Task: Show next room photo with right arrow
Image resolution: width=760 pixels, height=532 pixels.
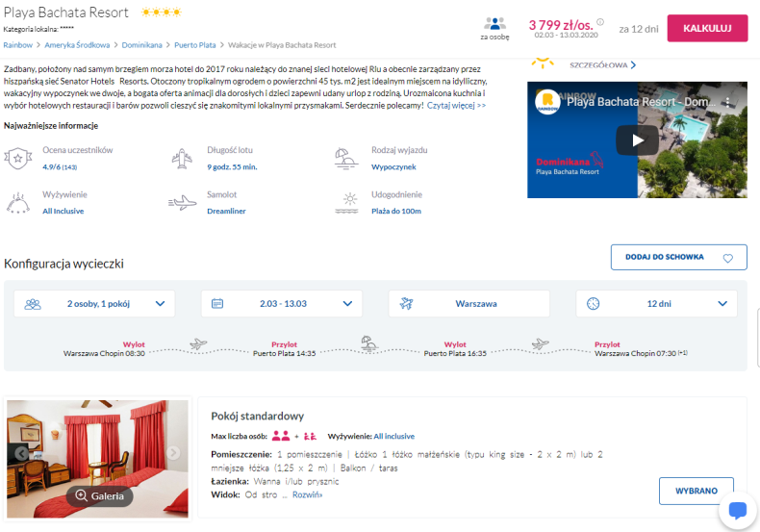Action: point(173,452)
